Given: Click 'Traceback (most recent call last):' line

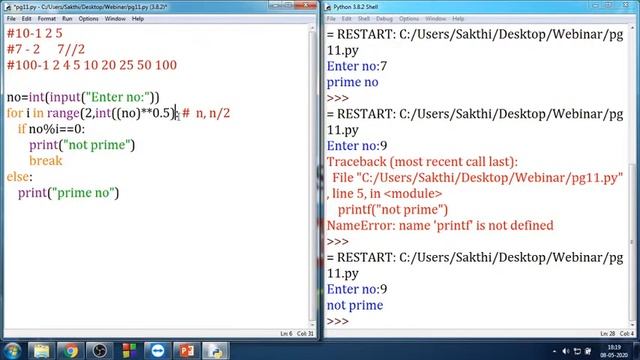Looking at the screenshot, I should pyautogui.click(x=422, y=162).
